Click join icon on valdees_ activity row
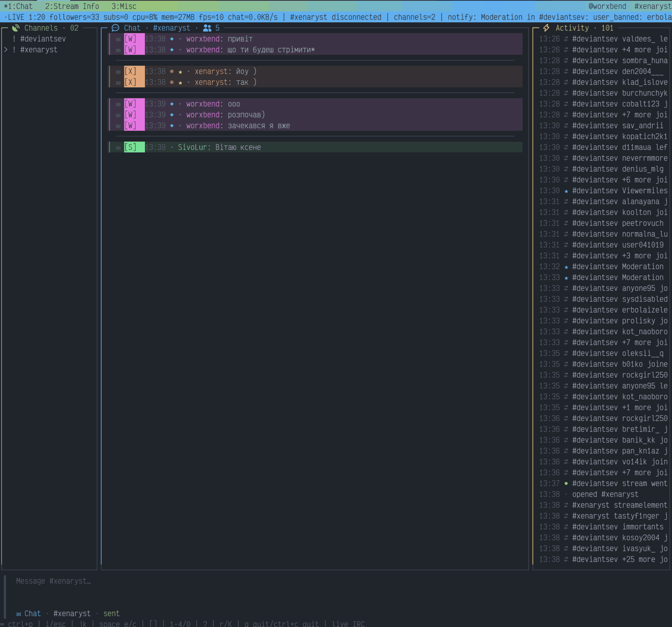 point(566,39)
